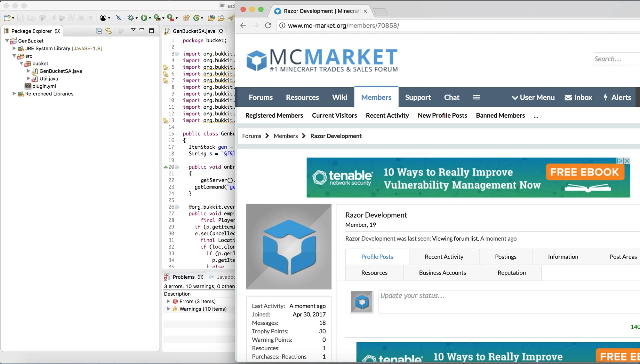Expand the Errors (3 items) group
Viewport: 640px width, 364px height.
click(x=168, y=301)
